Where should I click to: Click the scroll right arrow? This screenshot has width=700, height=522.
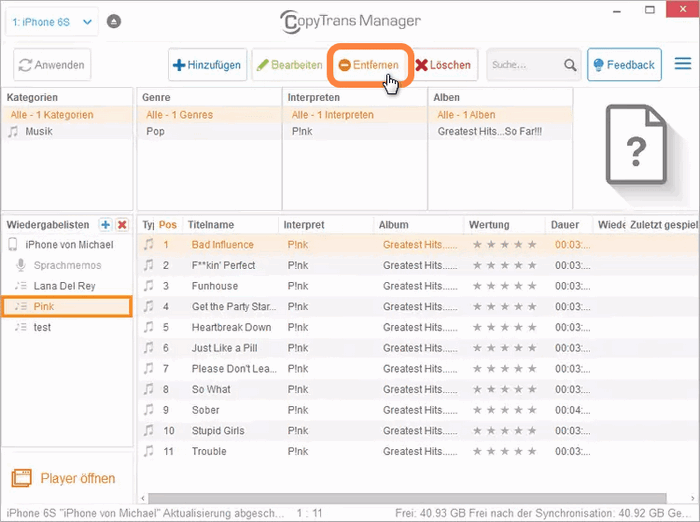click(692, 498)
